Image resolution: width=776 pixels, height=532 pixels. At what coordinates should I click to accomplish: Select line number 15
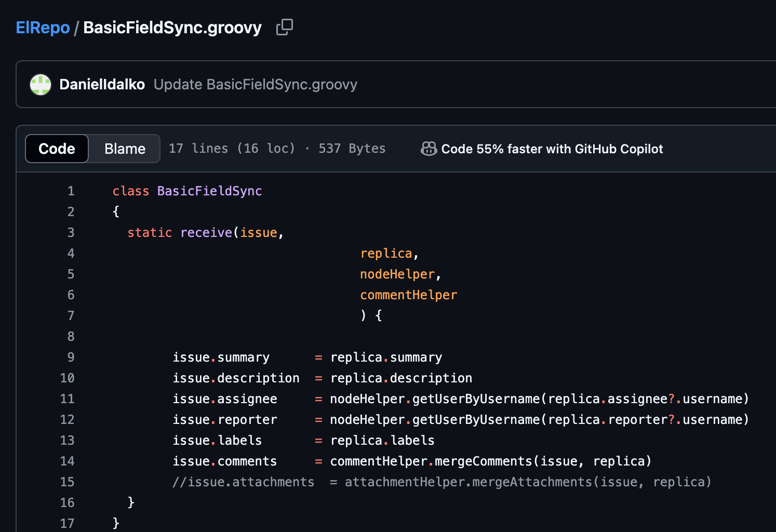click(x=68, y=482)
